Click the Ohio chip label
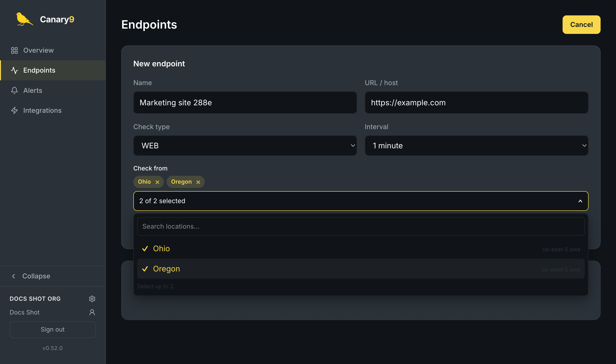The width and height of the screenshot is (616, 364). click(x=144, y=182)
